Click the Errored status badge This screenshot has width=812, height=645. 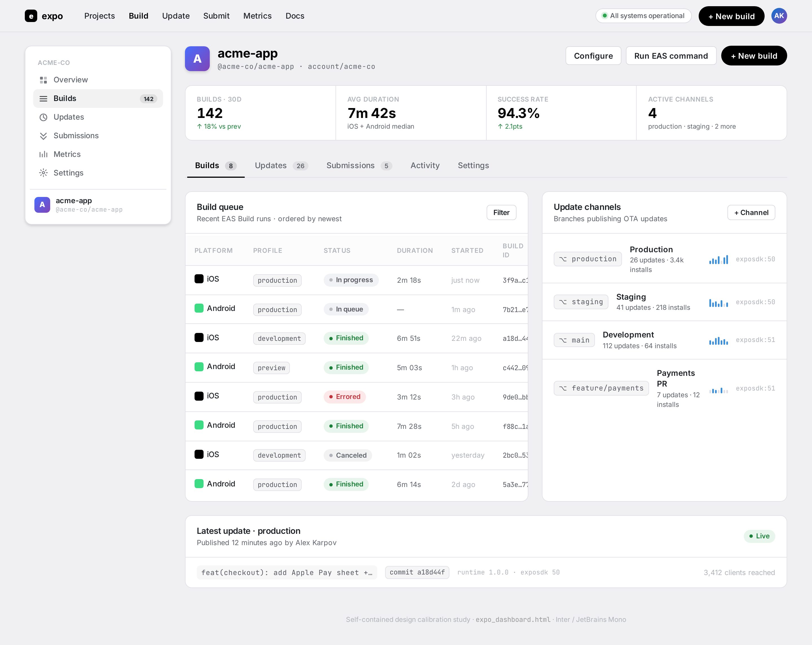pos(345,397)
